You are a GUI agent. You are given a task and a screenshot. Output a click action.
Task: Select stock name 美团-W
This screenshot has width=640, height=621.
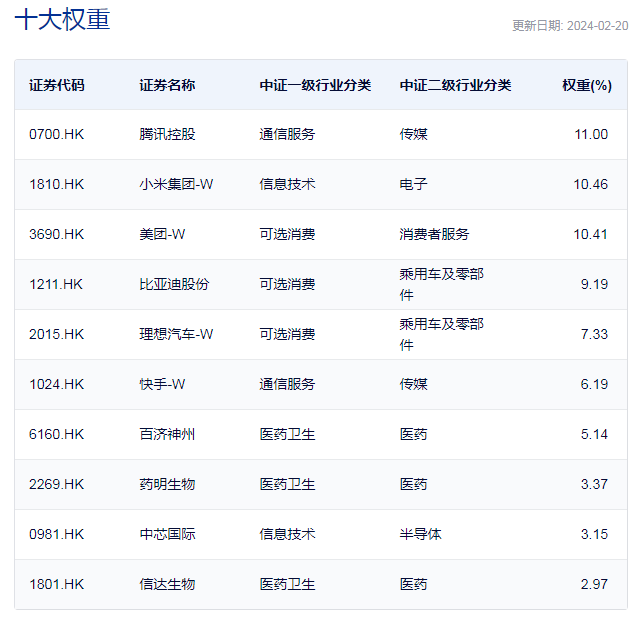(162, 234)
